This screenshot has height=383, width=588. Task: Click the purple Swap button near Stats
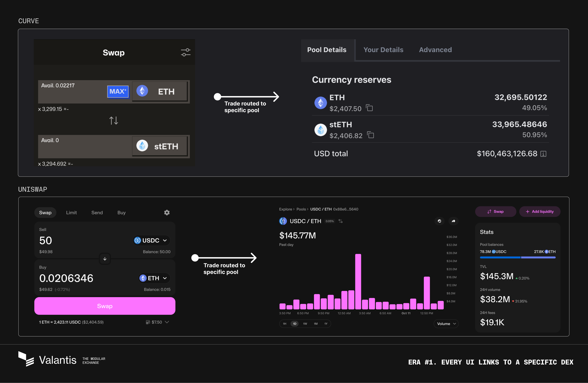pyautogui.click(x=495, y=212)
